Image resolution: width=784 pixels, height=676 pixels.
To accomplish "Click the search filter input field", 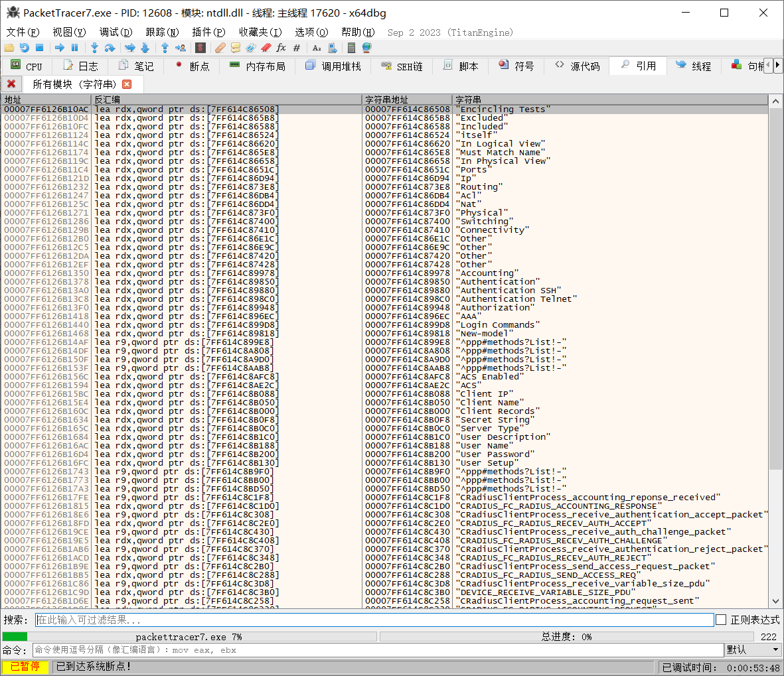I will click(374, 620).
